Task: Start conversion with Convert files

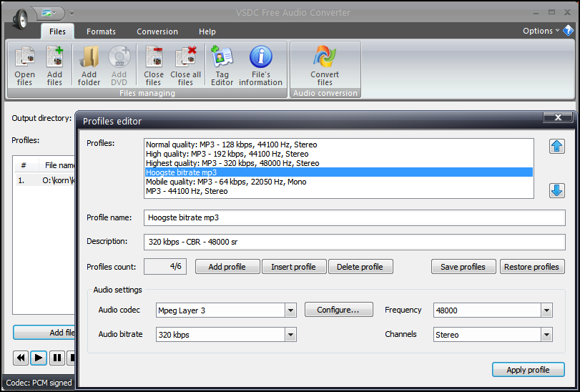Action: pyautogui.click(x=325, y=65)
